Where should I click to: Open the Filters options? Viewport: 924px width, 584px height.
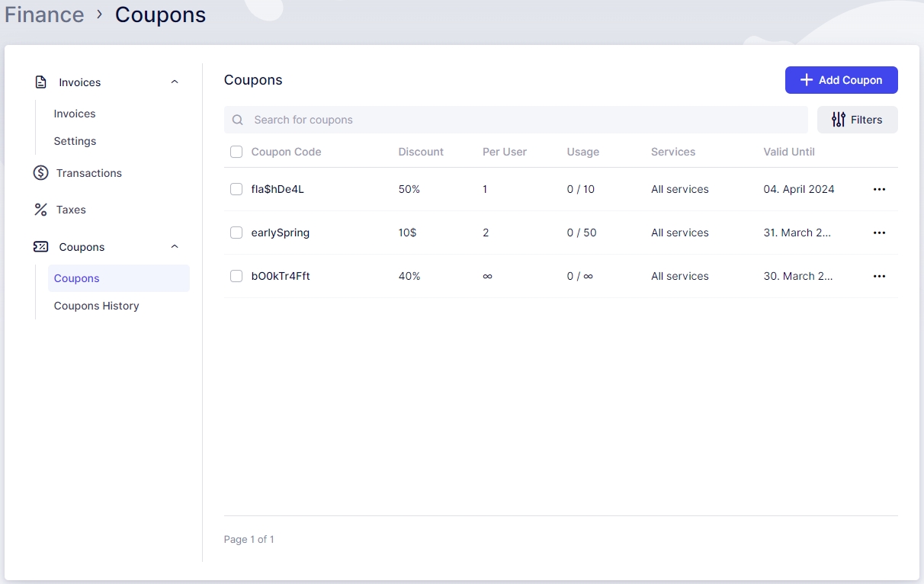(x=857, y=120)
